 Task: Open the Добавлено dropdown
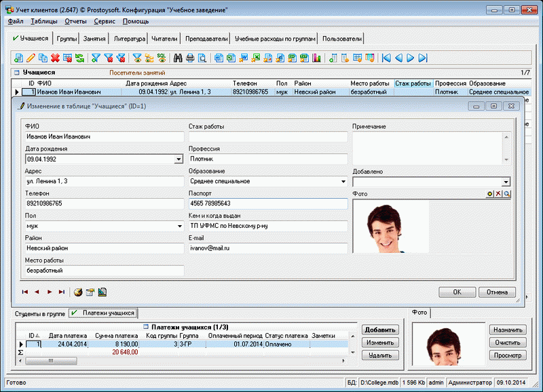(x=506, y=182)
